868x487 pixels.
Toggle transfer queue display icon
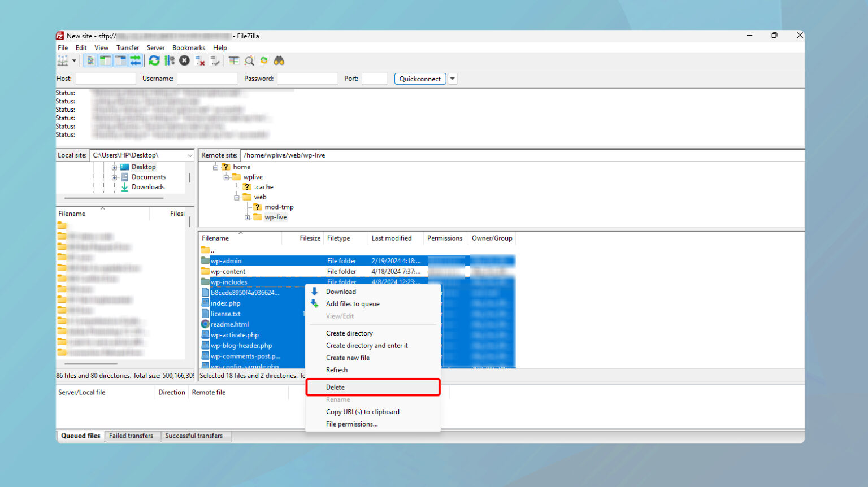click(x=136, y=61)
